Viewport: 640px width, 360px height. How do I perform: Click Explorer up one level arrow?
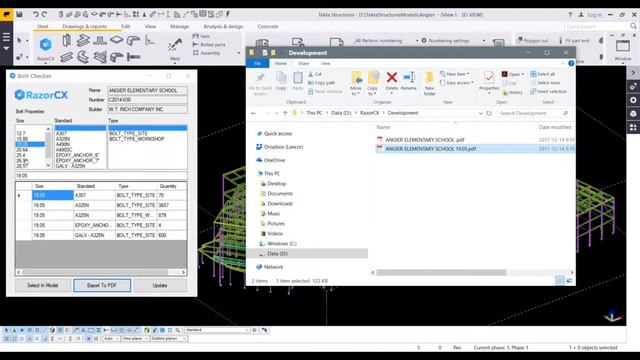coord(285,113)
